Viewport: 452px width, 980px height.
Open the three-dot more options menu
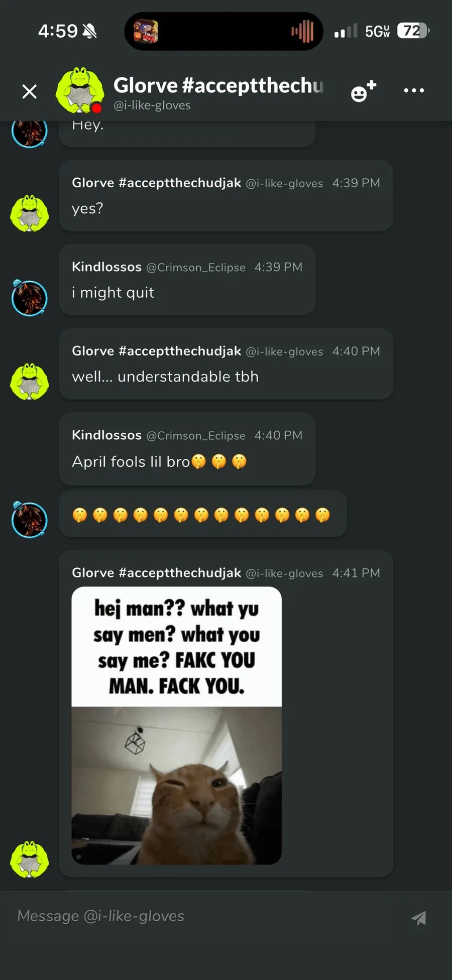click(x=414, y=90)
